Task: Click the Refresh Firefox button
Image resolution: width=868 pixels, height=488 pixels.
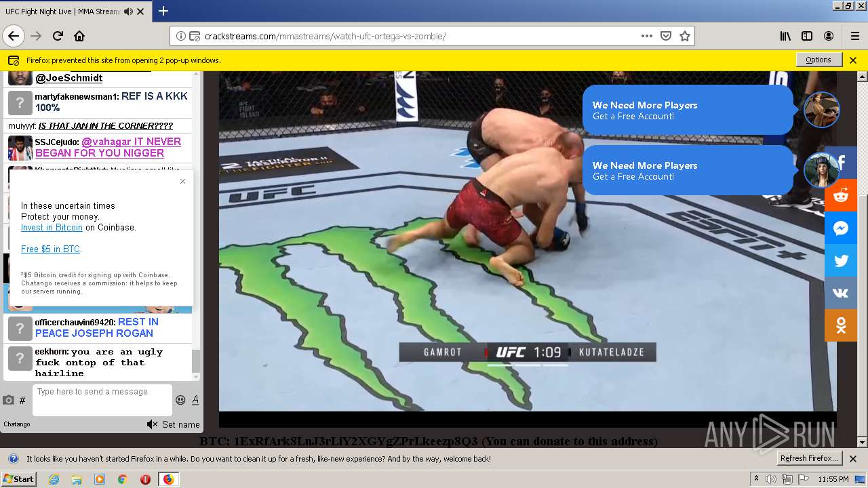Action: [x=809, y=458]
